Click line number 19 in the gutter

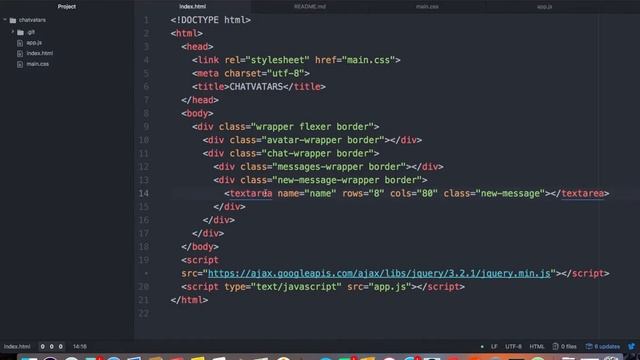point(144,260)
